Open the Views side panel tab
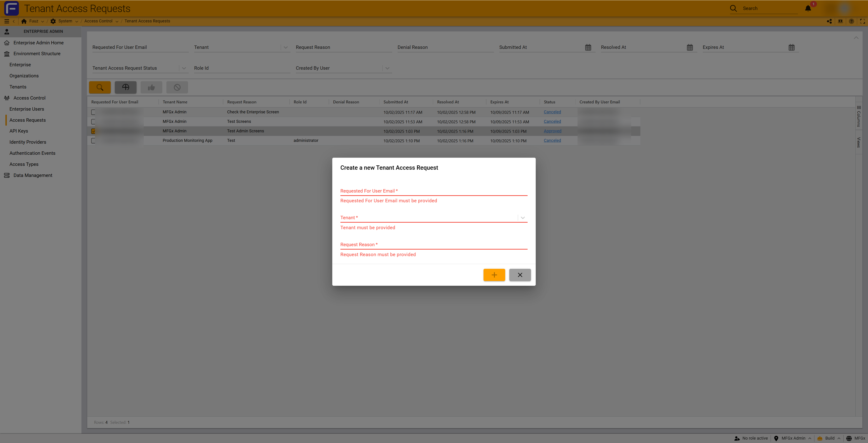The image size is (868, 443). pos(859,142)
